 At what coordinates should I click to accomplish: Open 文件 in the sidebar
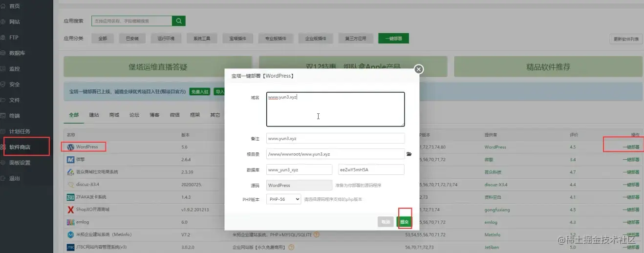[15, 100]
